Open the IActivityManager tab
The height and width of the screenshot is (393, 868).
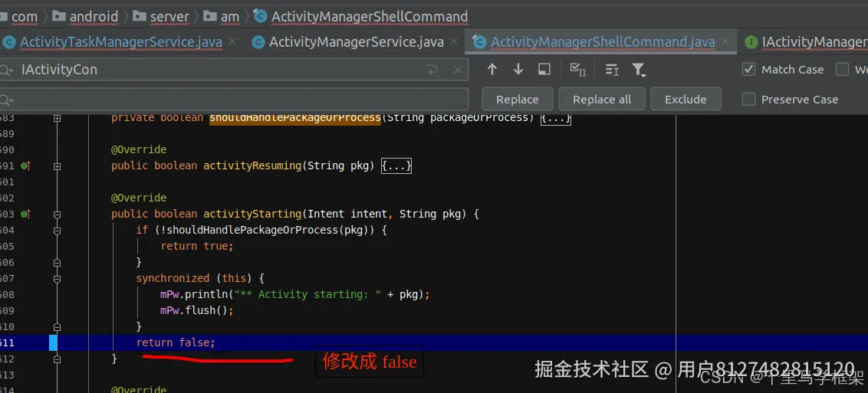pyautogui.click(x=807, y=42)
